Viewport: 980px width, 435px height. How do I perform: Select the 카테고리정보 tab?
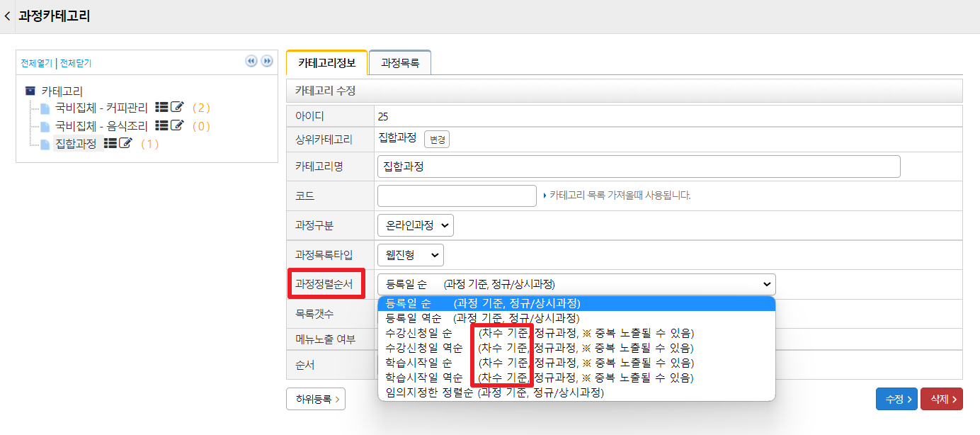(326, 63)
